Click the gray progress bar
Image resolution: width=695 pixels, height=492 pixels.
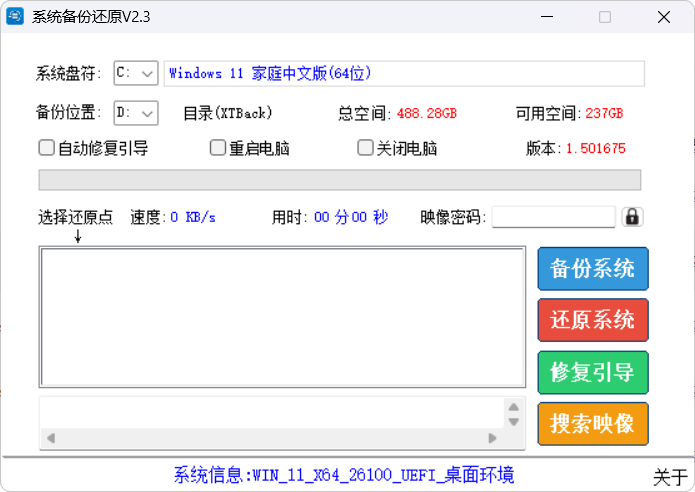[340, 180]
